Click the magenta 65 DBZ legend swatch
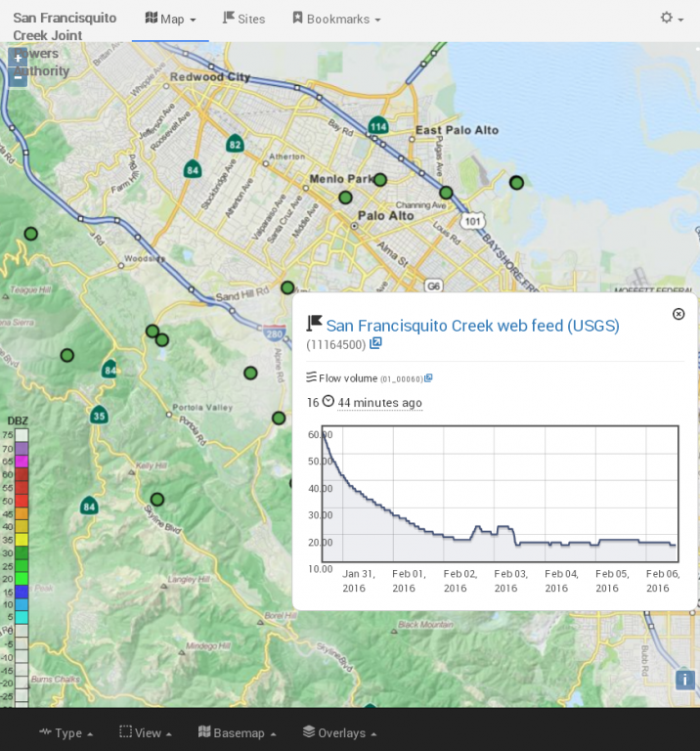Image resolution: width=700 pixels, height=751 pixels. coord(22,462)
